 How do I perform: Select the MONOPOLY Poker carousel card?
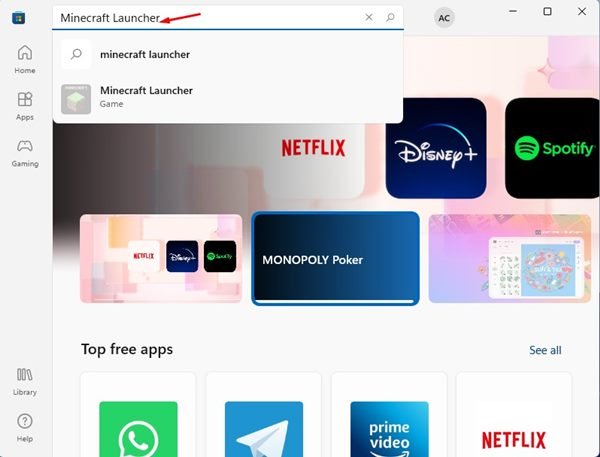point(335,259)
